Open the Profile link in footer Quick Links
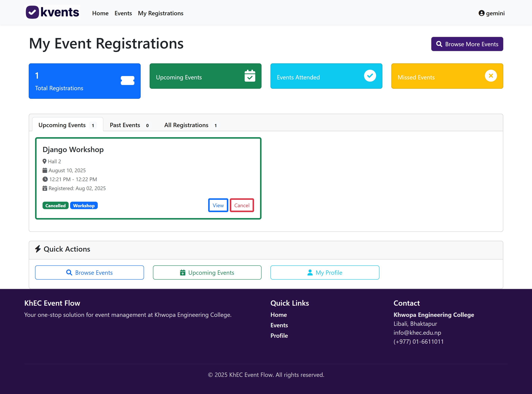The height and width of the screenshot is (394, 532). coord(279,335)
